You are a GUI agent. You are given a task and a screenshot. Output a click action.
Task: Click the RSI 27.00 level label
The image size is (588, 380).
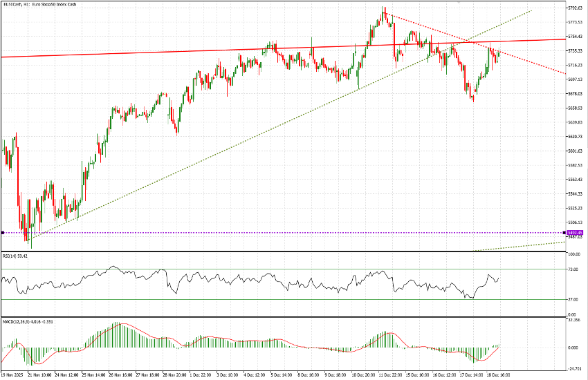pos(573,300)
